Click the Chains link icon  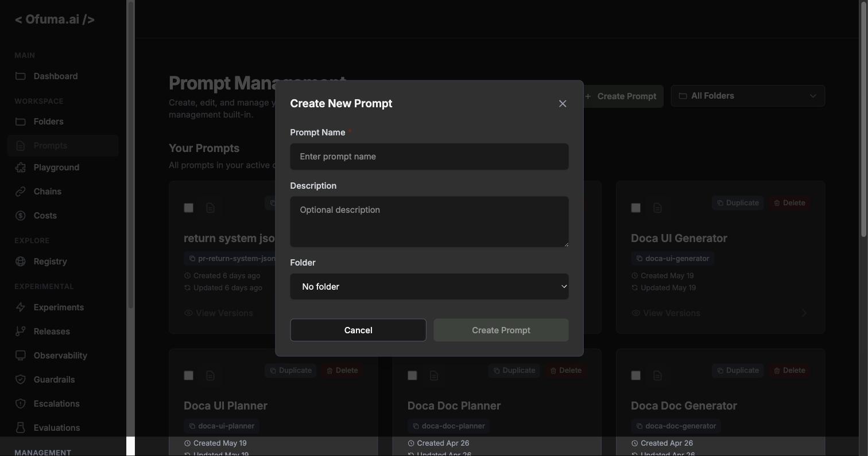click(21, 192)
